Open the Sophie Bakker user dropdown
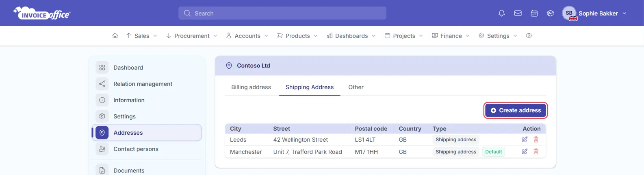Screen dimensions: 644x175 (603, 13)
